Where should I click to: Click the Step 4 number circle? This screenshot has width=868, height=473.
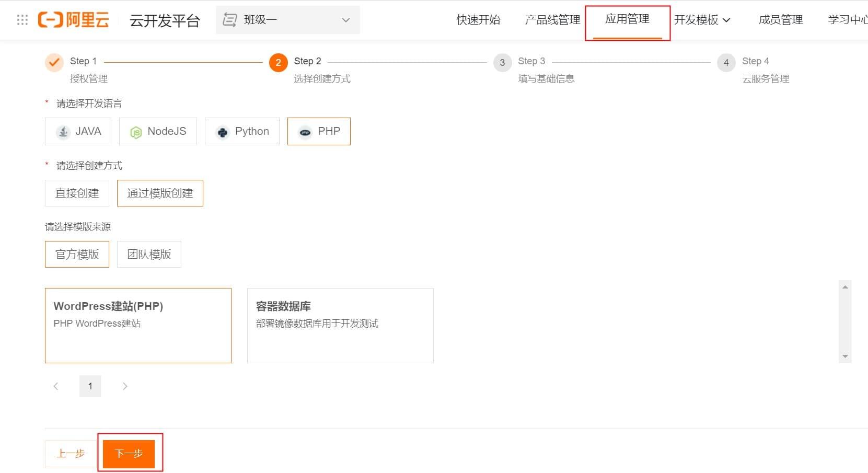[x=726, y=63]
